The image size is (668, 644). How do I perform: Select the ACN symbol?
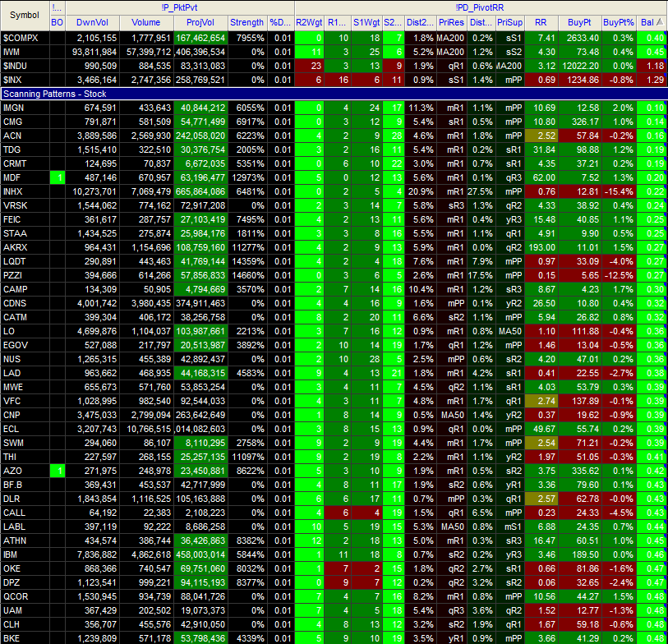(x=12, y=136)
